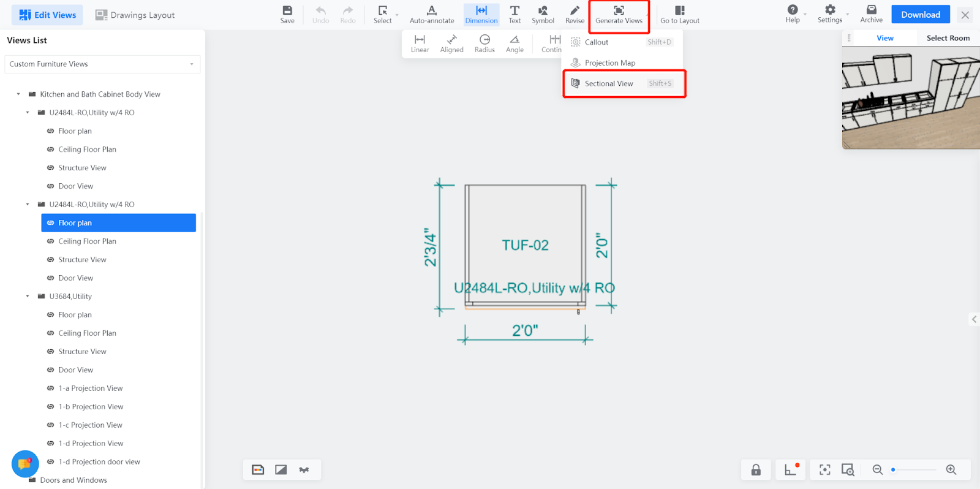Click the Archive icon

click(x=871, y=14)
